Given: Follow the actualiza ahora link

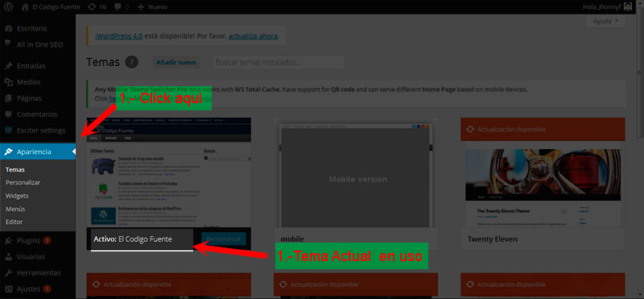Looking at the screenshot, I should point(254,36).
